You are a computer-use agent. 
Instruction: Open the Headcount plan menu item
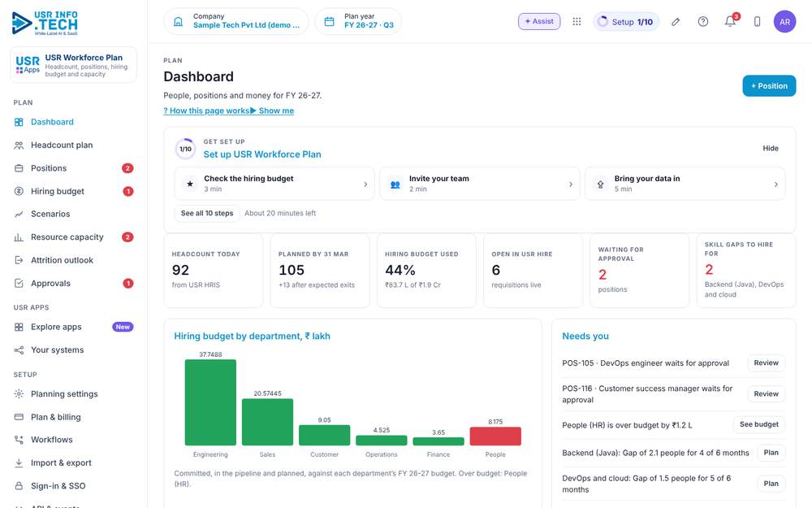[74, 145]
